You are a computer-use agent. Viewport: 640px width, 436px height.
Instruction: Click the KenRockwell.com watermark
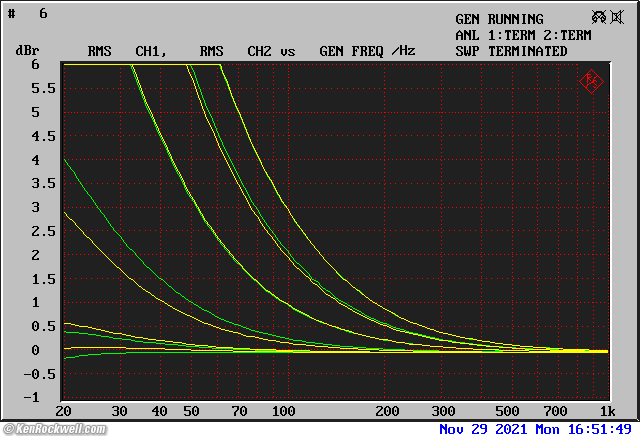[54, 429]
